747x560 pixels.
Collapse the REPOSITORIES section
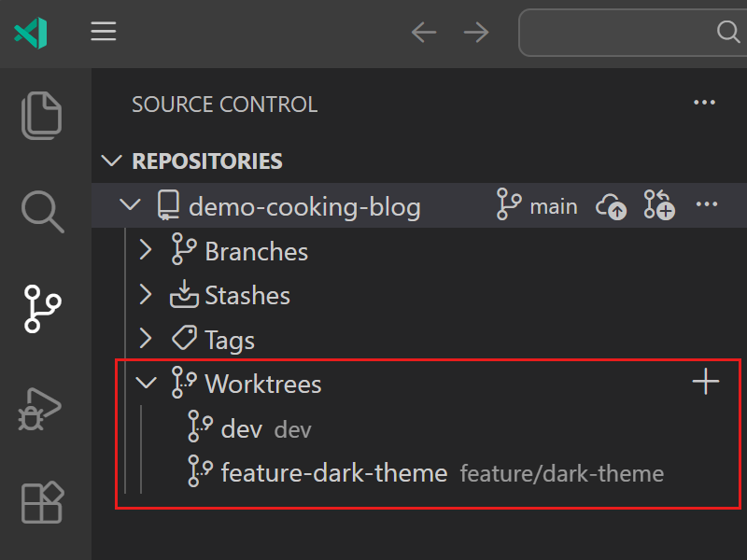(112, 161)
